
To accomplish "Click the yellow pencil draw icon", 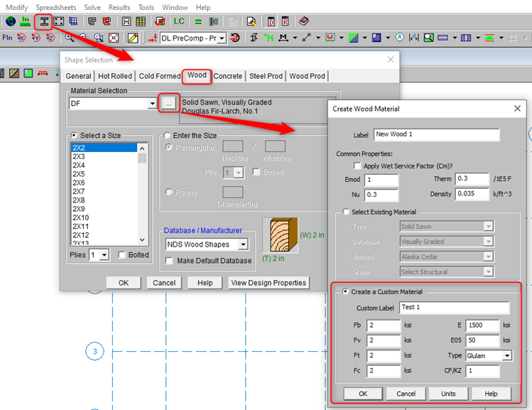I will [x=132, y=38].
